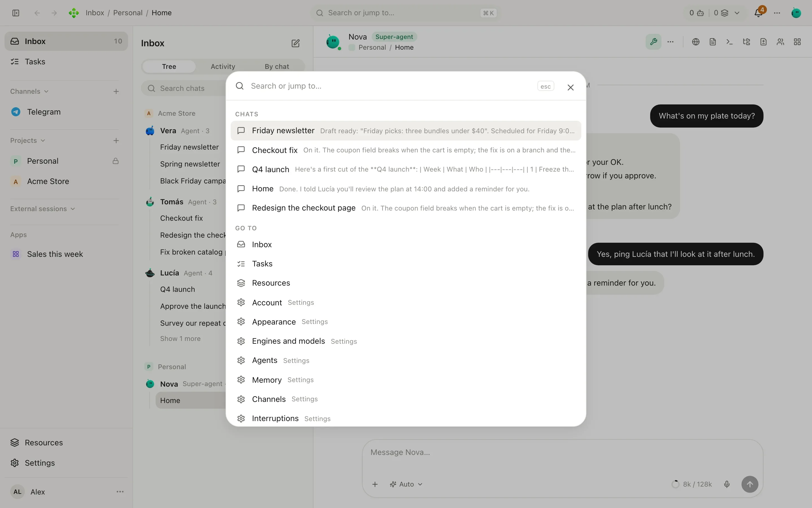
Task: Click the microphone voice input icon
Action: pos(727,484)
